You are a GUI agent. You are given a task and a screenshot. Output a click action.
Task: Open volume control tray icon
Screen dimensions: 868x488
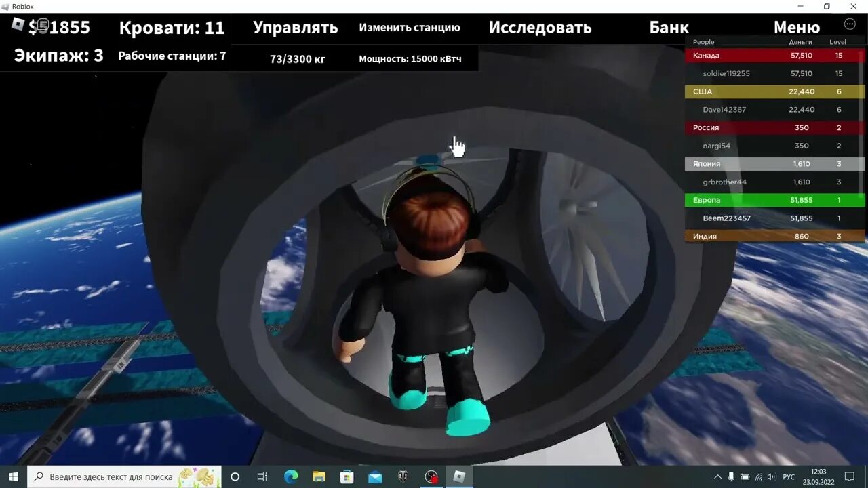click(x=772, y=476)
